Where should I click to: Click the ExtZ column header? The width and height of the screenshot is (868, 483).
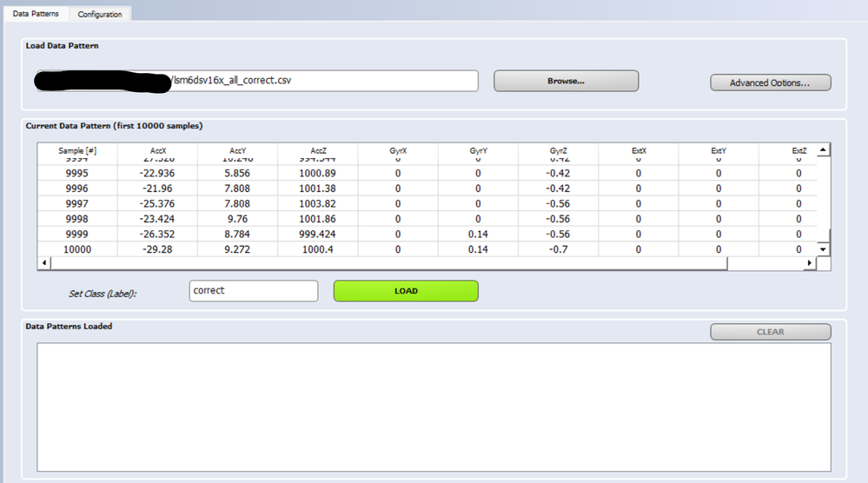pos(798,150)
